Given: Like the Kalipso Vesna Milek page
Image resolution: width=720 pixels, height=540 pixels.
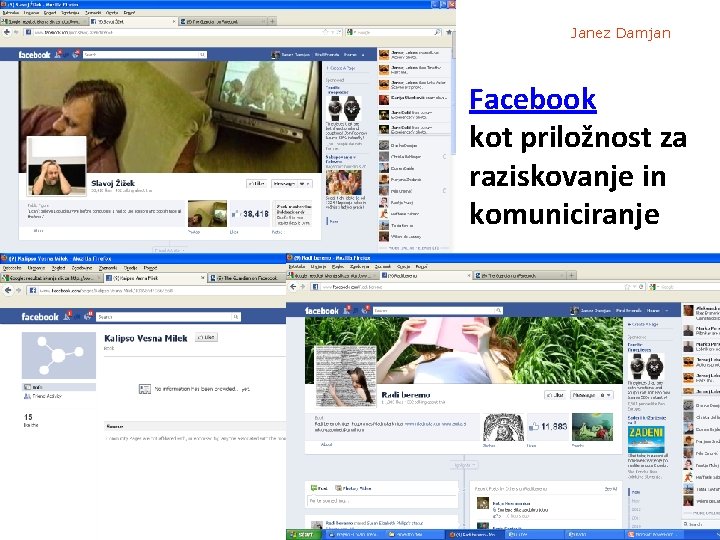Looking at the screenshot, I should (x=206, y=338).
